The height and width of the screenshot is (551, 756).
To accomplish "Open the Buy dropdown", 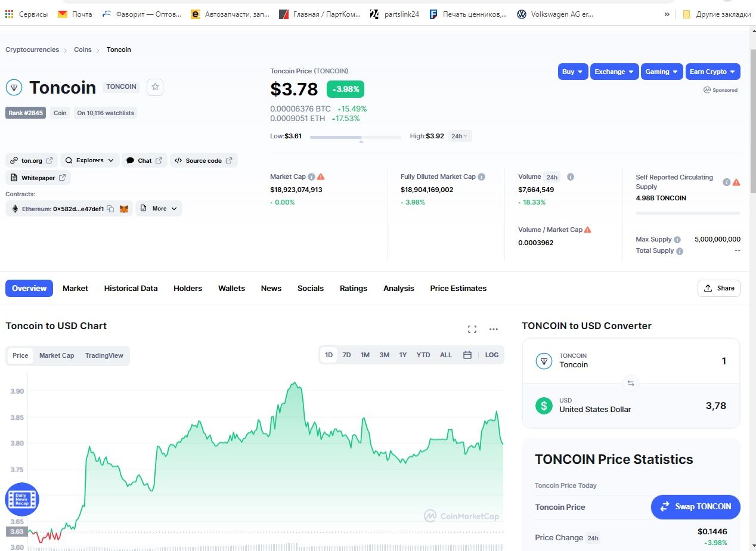I will (573, 72).
